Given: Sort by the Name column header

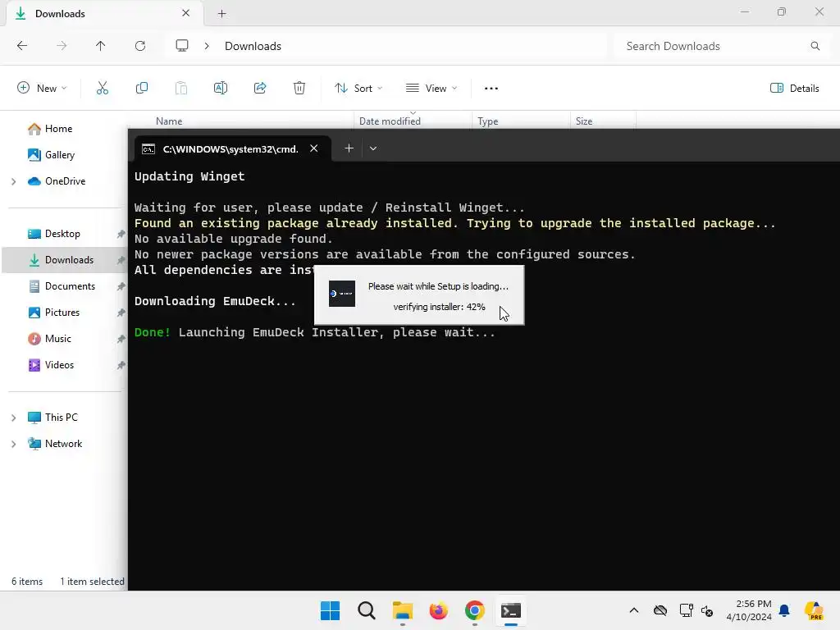Looking at the screenshot, I should tap(169, 121).
